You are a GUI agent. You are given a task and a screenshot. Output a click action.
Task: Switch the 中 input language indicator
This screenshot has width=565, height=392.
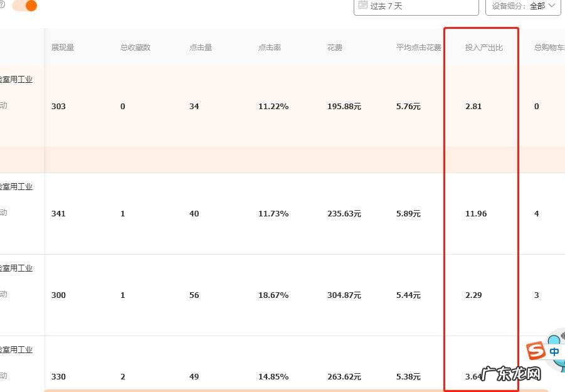pos(554,352)
